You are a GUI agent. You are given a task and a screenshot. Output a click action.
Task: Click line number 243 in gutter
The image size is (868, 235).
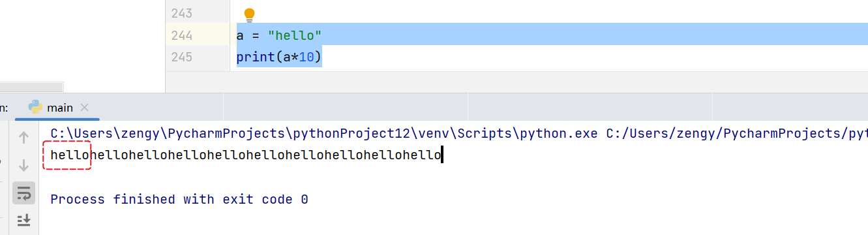click(x=181, y=14)
